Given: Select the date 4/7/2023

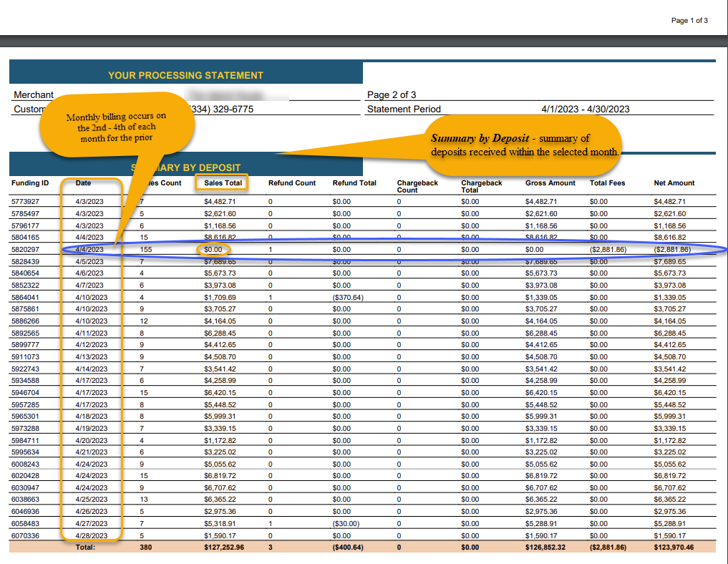Looking at the screenshot, I should point(89,285).
